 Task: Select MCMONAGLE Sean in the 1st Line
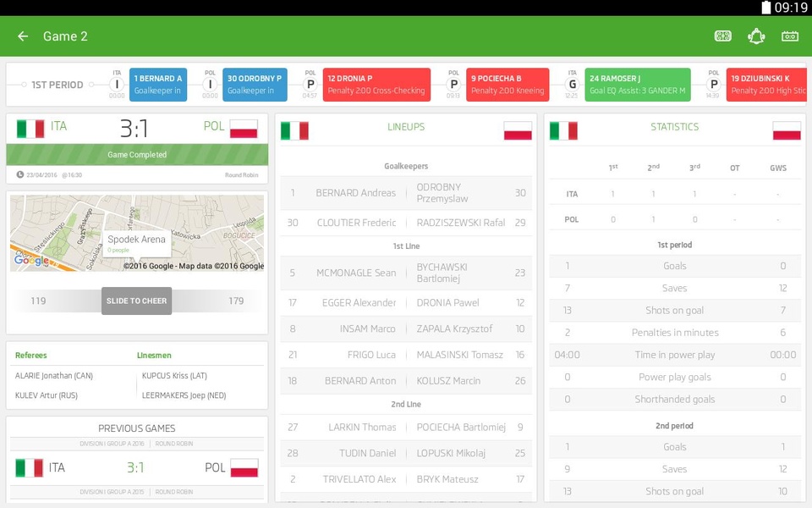click(356, 273)
